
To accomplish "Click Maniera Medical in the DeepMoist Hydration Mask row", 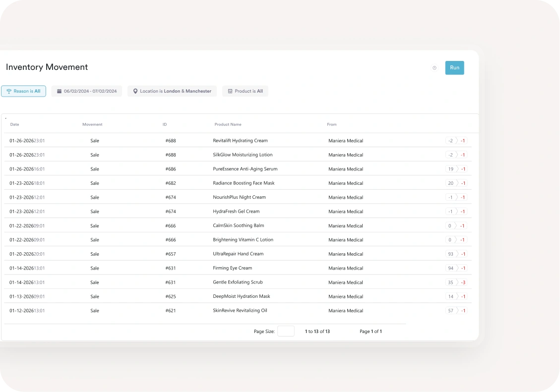I will [346, 296].
